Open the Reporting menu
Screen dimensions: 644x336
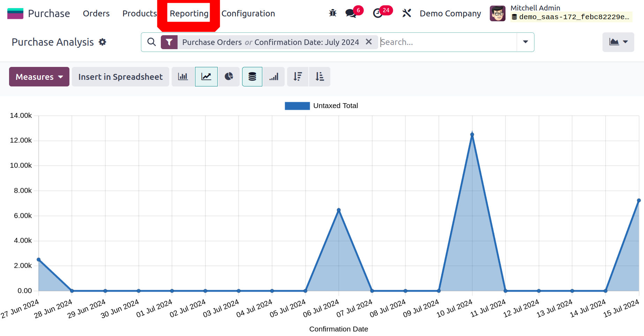189,13
